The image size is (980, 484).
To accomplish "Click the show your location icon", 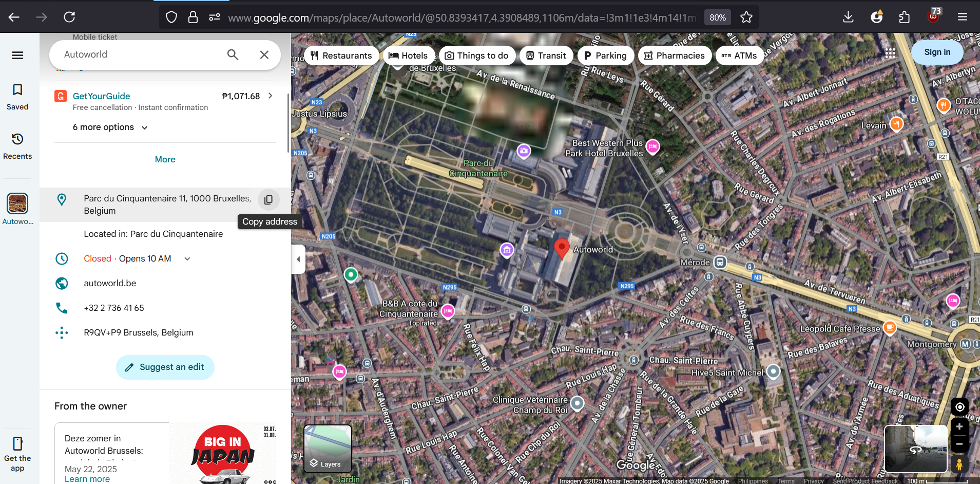I will (x=959, y=407).
